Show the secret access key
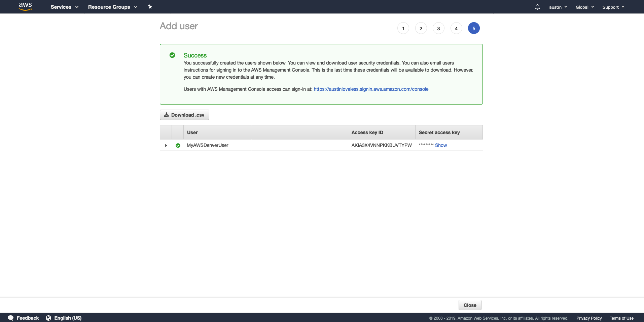644x322 pixels. (x=441, y=145)
